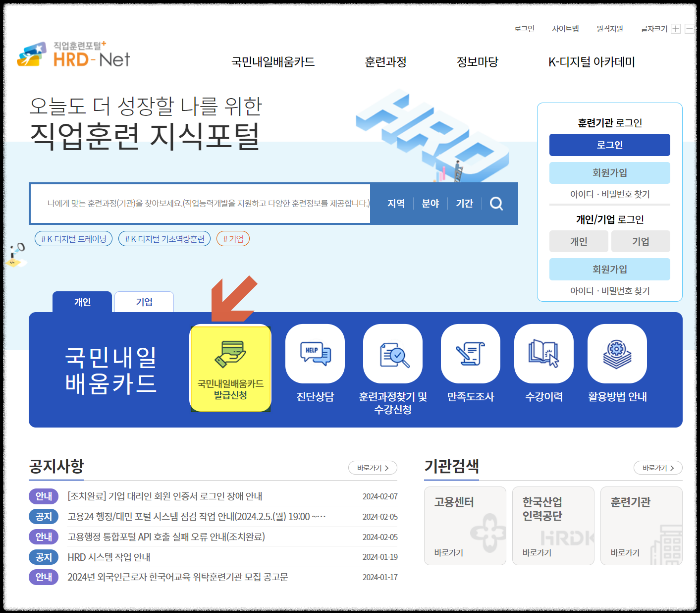Click the top 로그인 utility link
Image resolution: width=700 pixels, height=613 pixels.
click(x=524, y=29)
